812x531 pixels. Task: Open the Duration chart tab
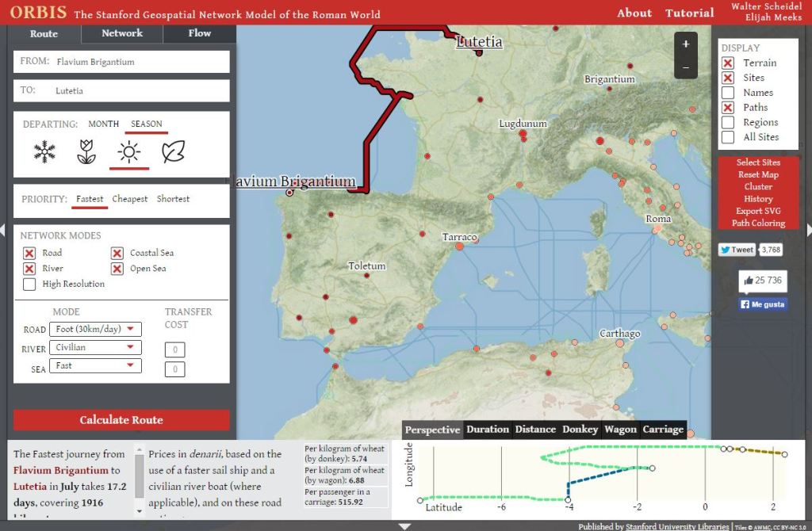[x=488, y=430]
